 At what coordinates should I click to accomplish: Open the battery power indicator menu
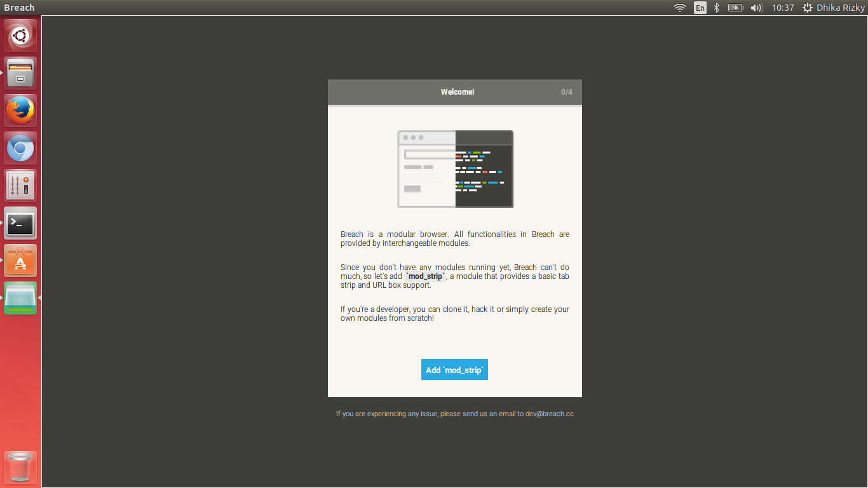[x=735, y=8]
